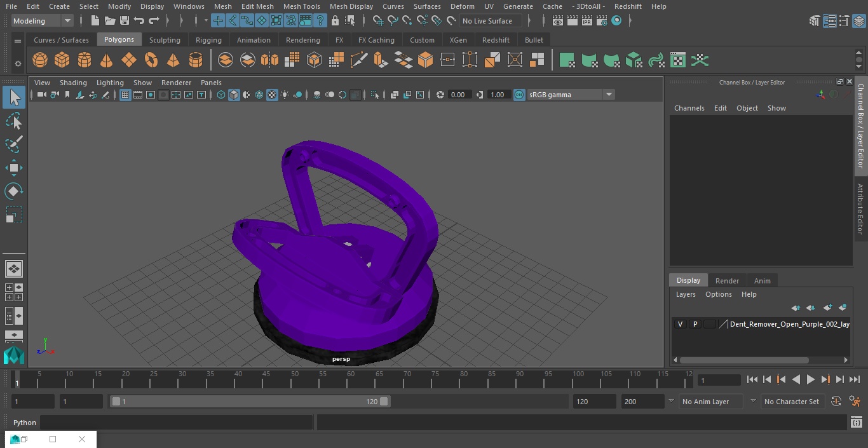Click the Python command line field
The image size is (868, 448).
tap(177, 423)
